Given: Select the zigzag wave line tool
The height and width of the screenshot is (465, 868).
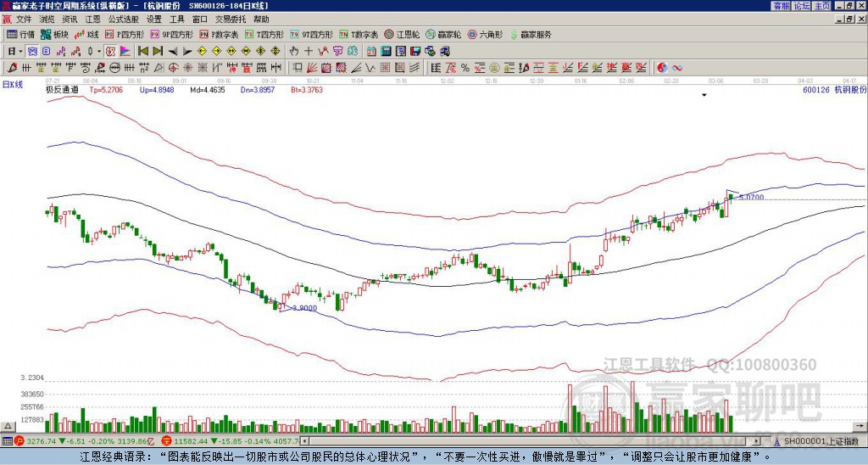Looking at the screenshot, I should click(x=370, y=68).
